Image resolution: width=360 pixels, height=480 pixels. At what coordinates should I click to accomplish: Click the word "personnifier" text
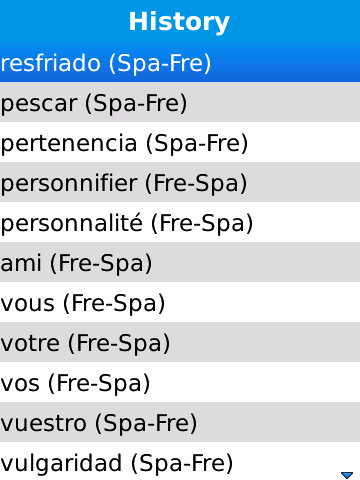(69, 184)
